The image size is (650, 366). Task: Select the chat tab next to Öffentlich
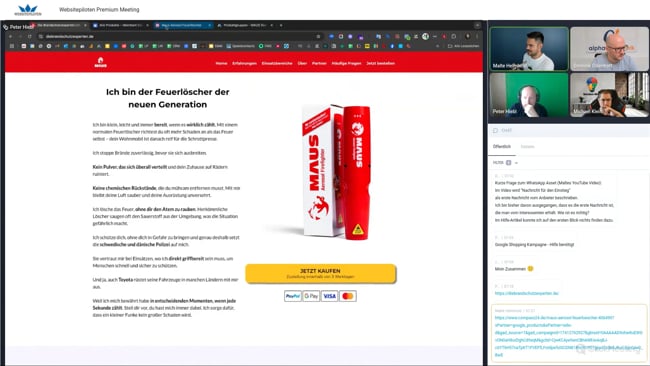pyautogui.click(x=527, y=147)
